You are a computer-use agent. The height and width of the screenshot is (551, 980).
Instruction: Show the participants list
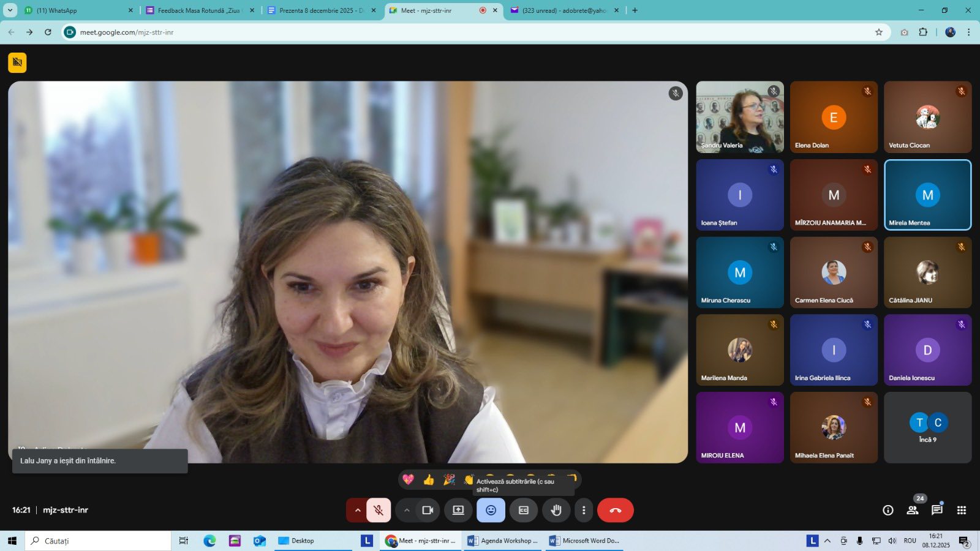(912, 510)
